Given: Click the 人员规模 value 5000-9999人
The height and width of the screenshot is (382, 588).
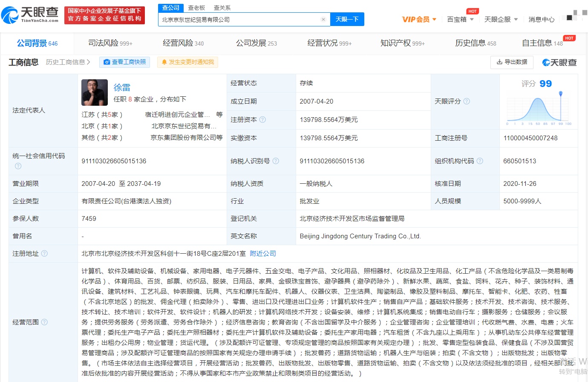Looking at the screenshot, I should (x=522, y=201).
